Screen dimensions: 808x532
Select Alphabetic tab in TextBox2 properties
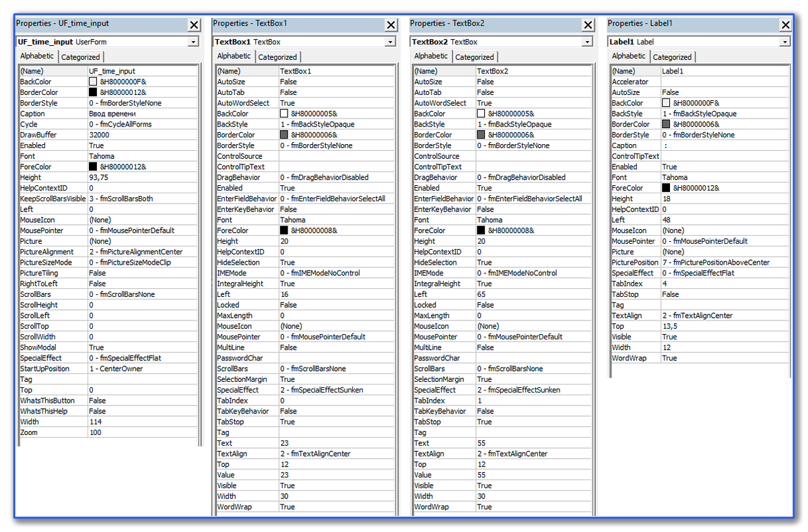coord(431,56)
